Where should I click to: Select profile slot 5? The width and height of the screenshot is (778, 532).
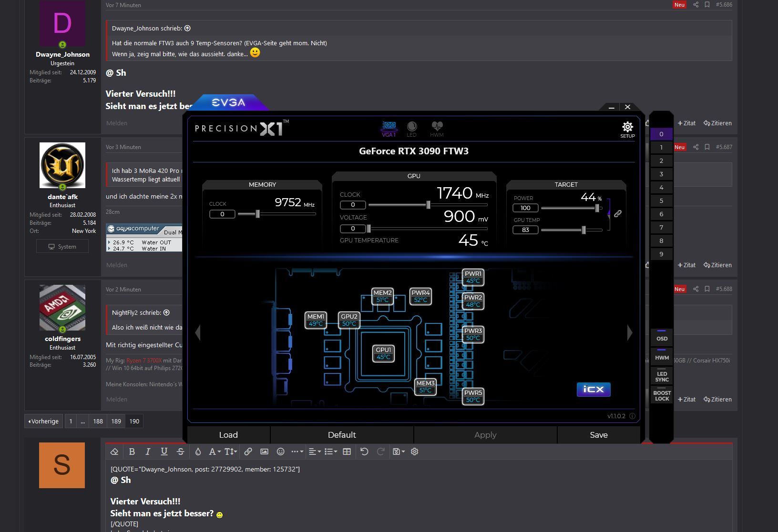tap(661, 201)
